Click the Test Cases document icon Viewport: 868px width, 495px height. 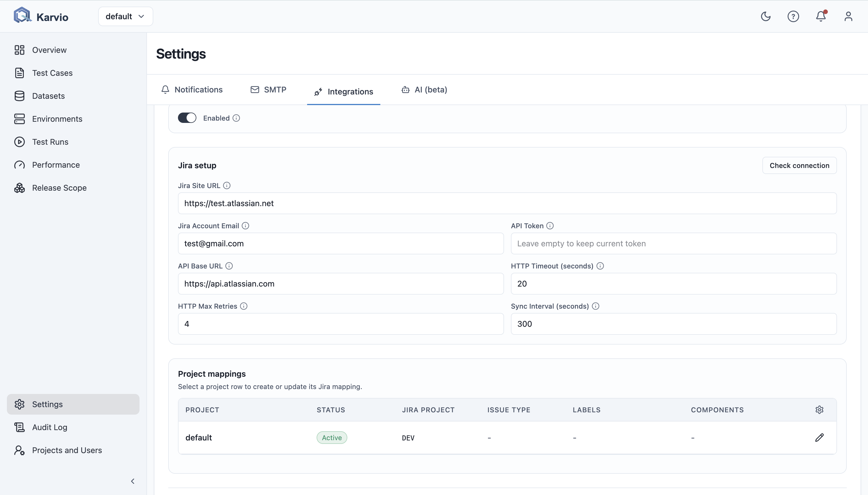point(19,73)
